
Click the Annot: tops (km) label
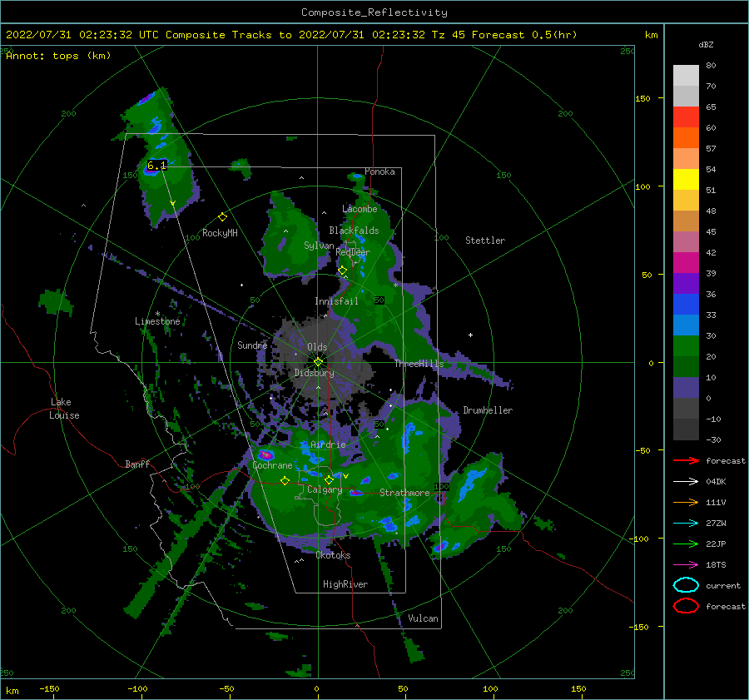tap(58, 56)
